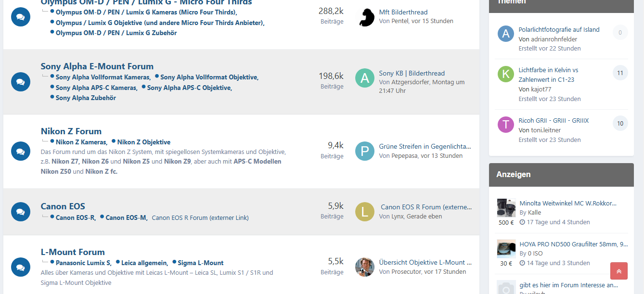This screenshot has height=294, width=644.
Task: Click Prosecutor's profile photo avatar
Action: pos(364,267)
